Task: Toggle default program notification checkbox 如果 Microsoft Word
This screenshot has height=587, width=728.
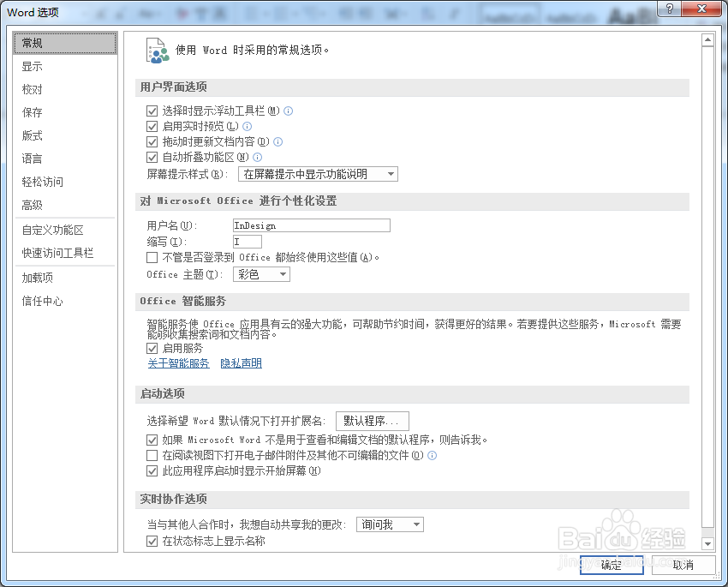Action: tap(152, 440)
